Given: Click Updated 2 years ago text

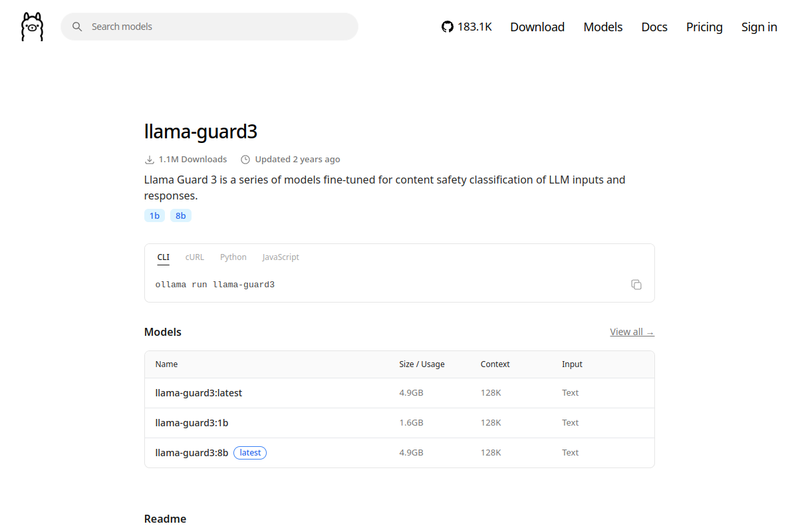Looking at the screenshot, I should (x=298, y=160).
